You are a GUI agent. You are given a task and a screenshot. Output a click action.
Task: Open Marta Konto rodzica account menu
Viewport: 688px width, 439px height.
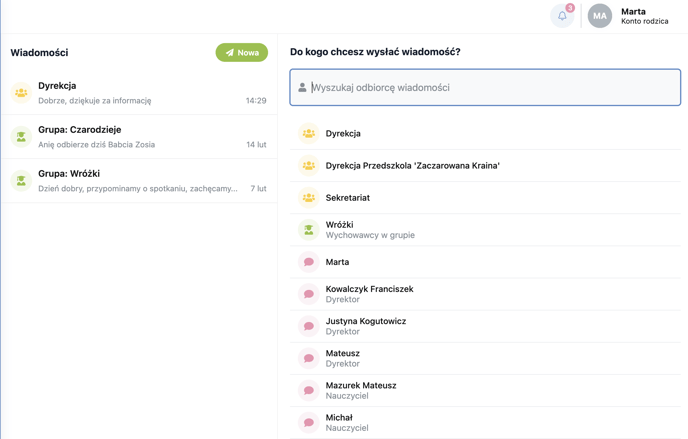pos(644,16)
